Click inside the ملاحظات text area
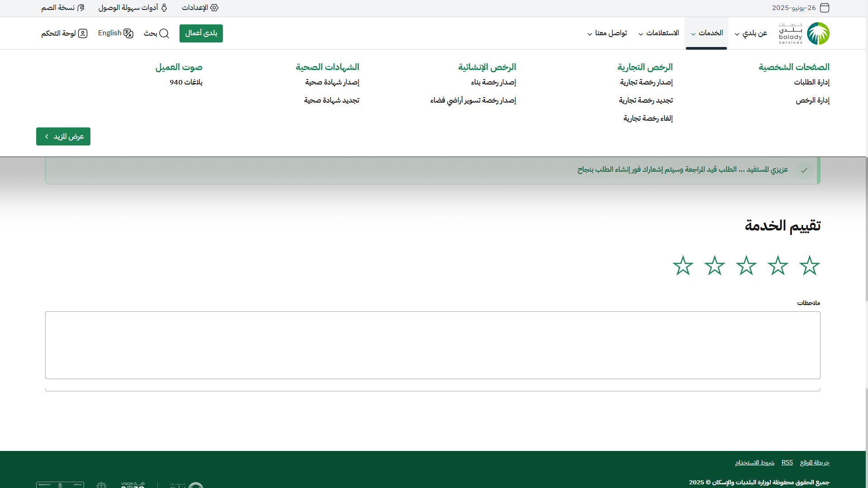 point(433,345)
